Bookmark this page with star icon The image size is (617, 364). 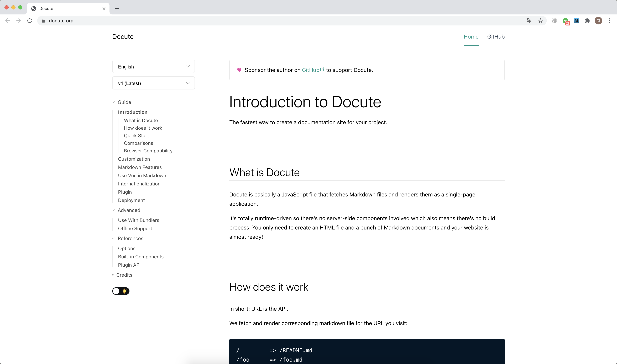click(x=540, y=21)
